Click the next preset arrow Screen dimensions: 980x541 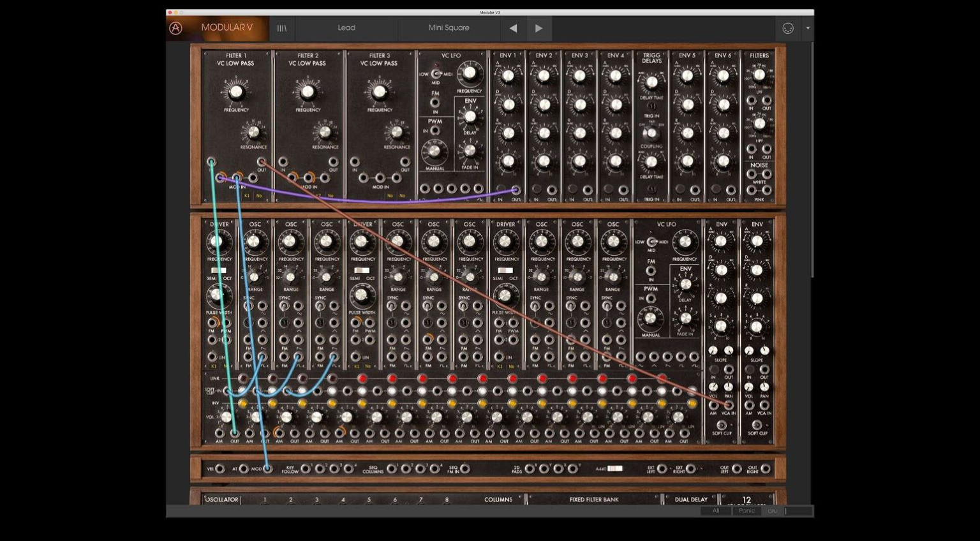tap(538, 28)
